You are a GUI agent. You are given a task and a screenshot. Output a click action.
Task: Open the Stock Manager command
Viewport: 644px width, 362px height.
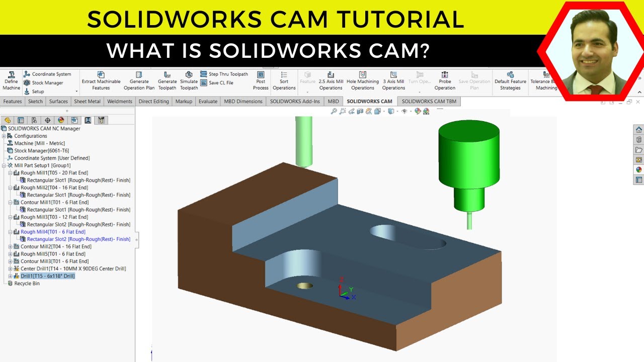pyautogui.click(x=43, y=82)
